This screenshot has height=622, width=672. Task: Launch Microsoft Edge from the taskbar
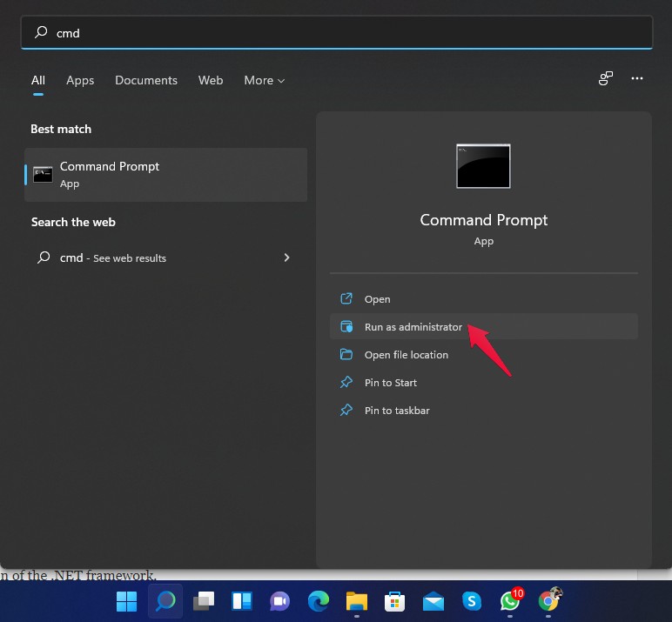[x=318, y=601]
